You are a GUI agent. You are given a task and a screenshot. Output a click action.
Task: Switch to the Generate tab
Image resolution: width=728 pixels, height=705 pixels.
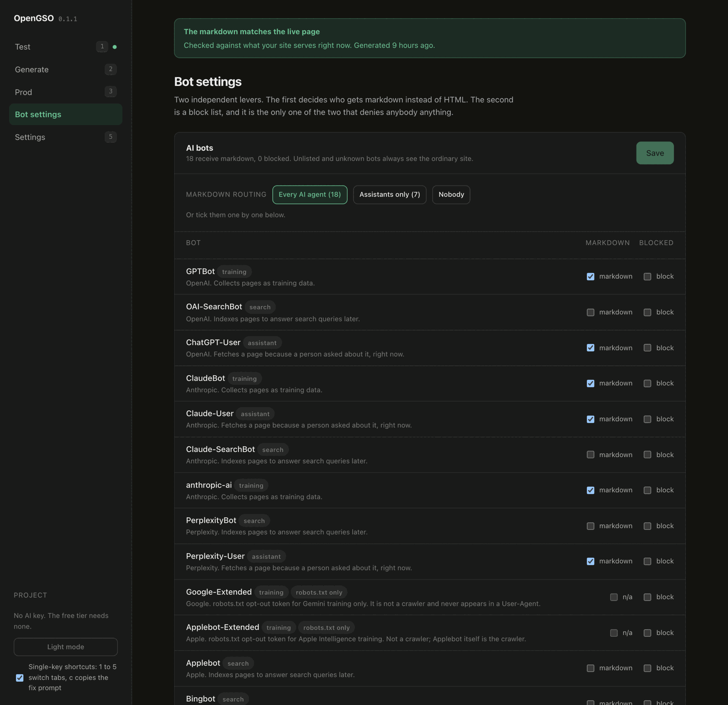66,70
